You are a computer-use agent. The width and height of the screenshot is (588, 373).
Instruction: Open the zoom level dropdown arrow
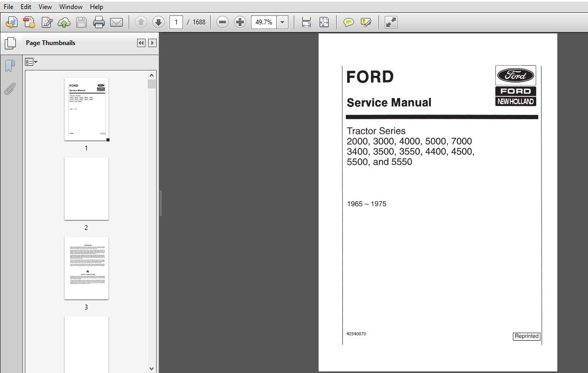point(283,22)
